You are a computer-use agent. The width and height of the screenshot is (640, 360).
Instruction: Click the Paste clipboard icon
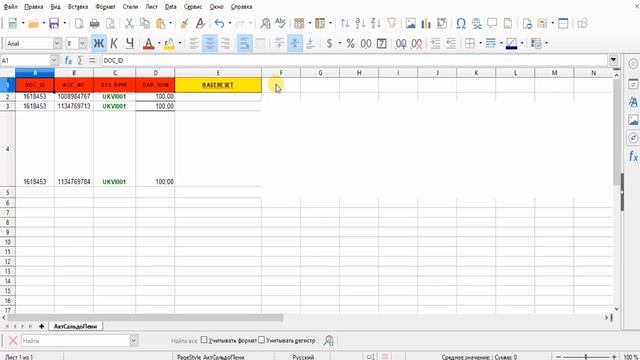click(x=161, y=23)
